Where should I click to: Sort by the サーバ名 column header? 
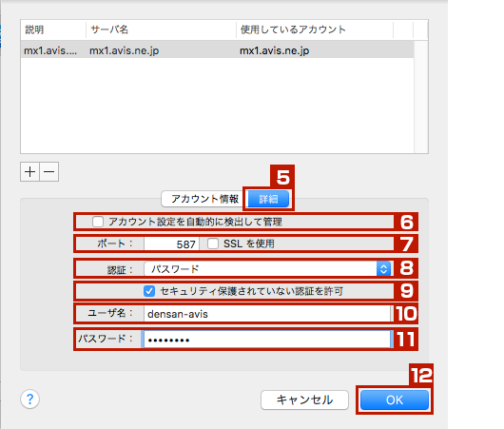[x=161, y=29]
